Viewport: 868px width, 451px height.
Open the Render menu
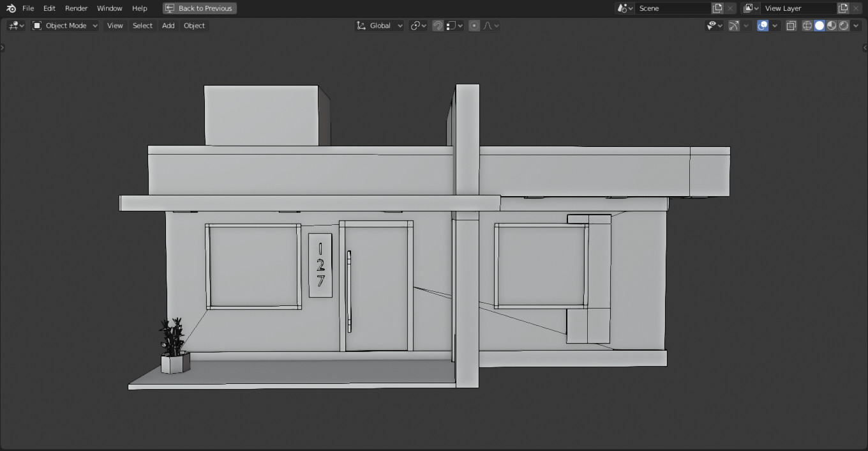tap(76, 8)
